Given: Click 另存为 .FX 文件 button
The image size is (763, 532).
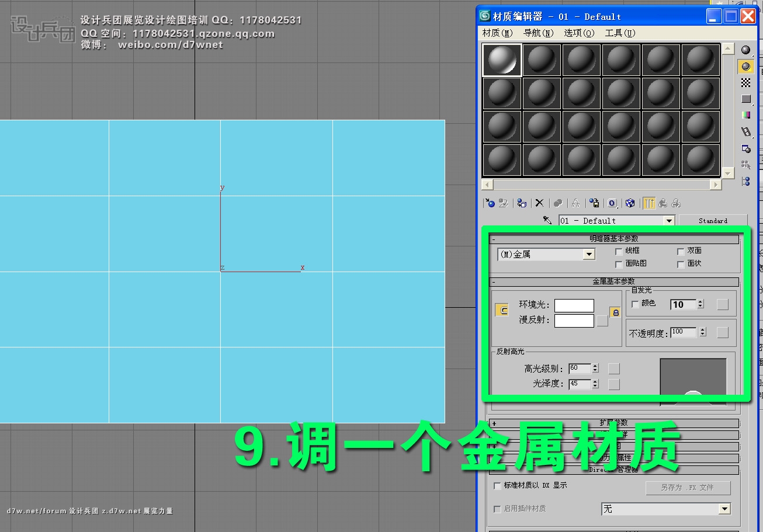Looking at the screenshot, I should (x=688, y=488).
